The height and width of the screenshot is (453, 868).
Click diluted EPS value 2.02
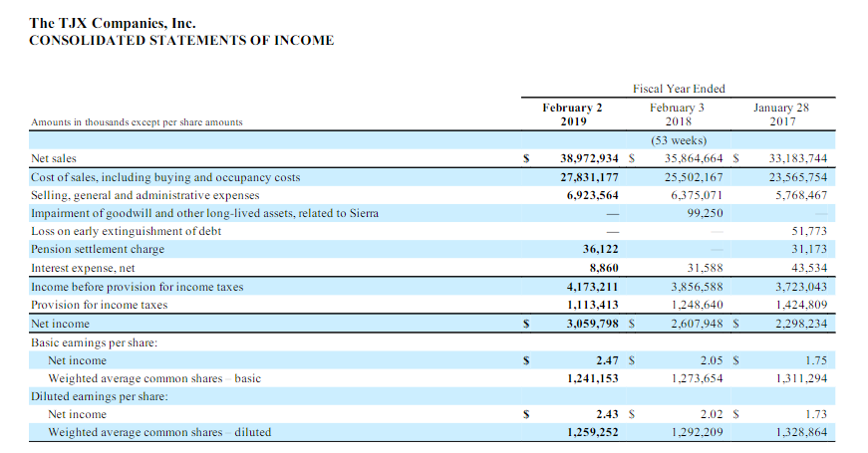pos(712,414)
